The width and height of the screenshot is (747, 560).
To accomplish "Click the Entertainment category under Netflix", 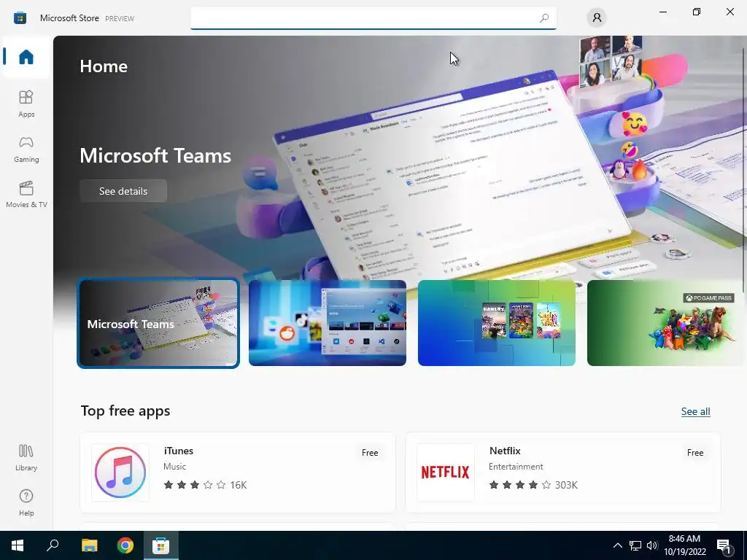I will [516, 467].
